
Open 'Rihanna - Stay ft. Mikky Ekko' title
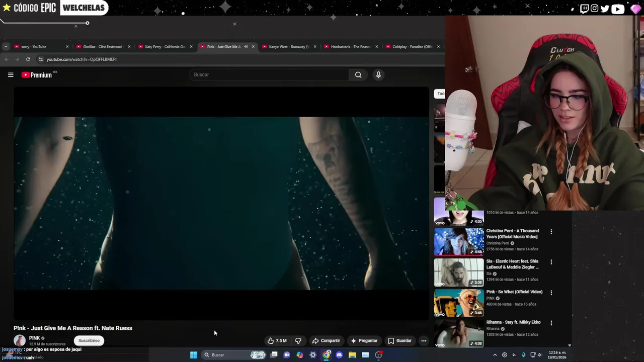click(x=513, y=322)
